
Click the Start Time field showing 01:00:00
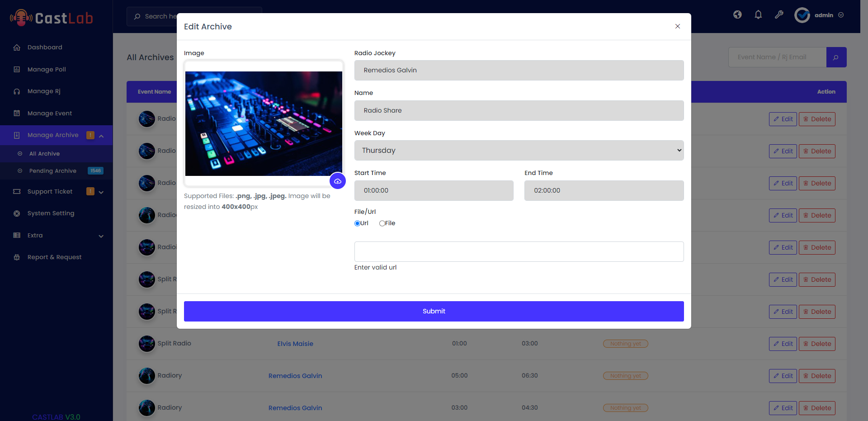[433, 190]
